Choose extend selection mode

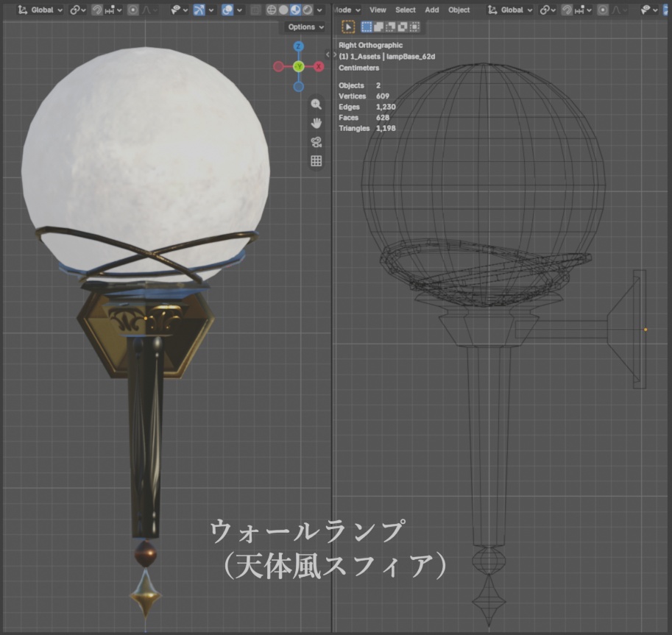pos(379,27)
